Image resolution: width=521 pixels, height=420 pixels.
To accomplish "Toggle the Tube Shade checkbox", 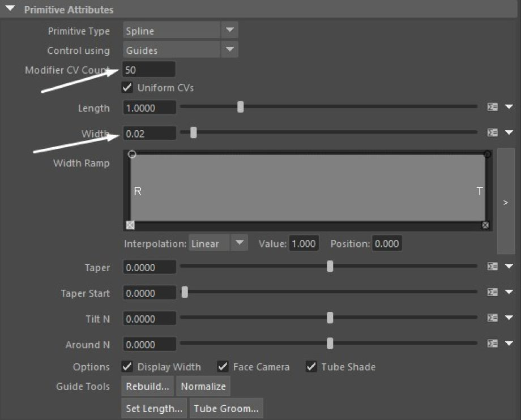I will [311, 367].
